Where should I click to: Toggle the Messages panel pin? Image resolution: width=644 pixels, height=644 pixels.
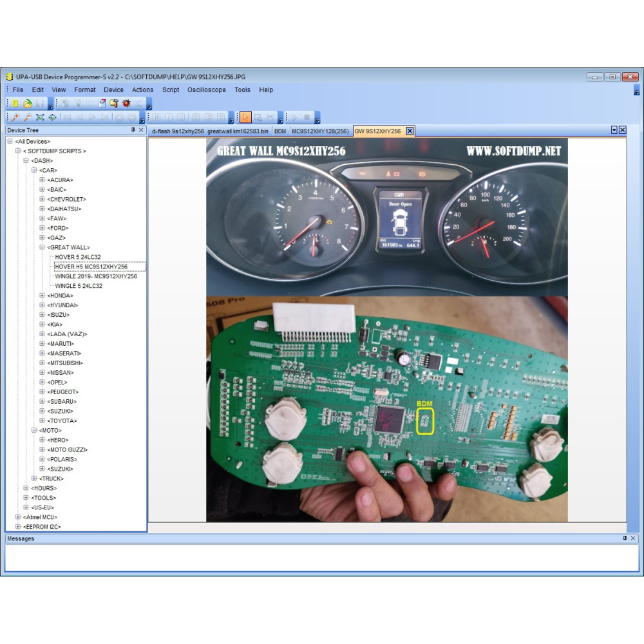point(625,538)
